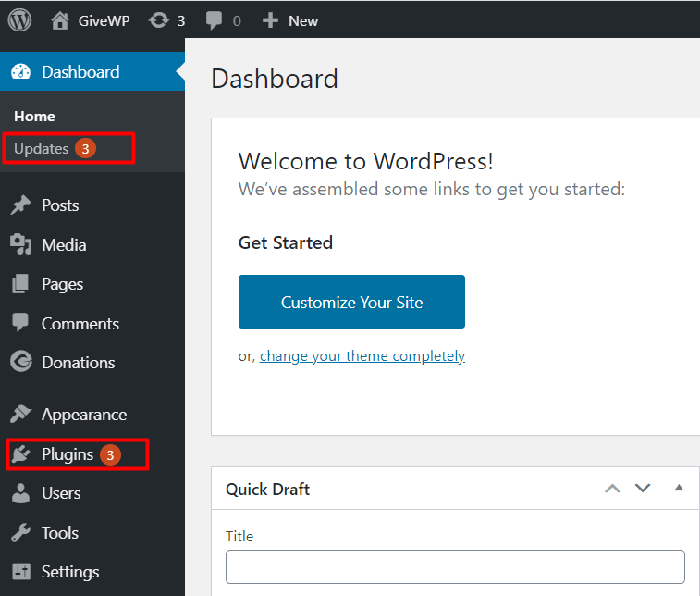This screenshot has width=700, height=596.
Task: Click the Tools wrench icon
Action: pos(20,532)
